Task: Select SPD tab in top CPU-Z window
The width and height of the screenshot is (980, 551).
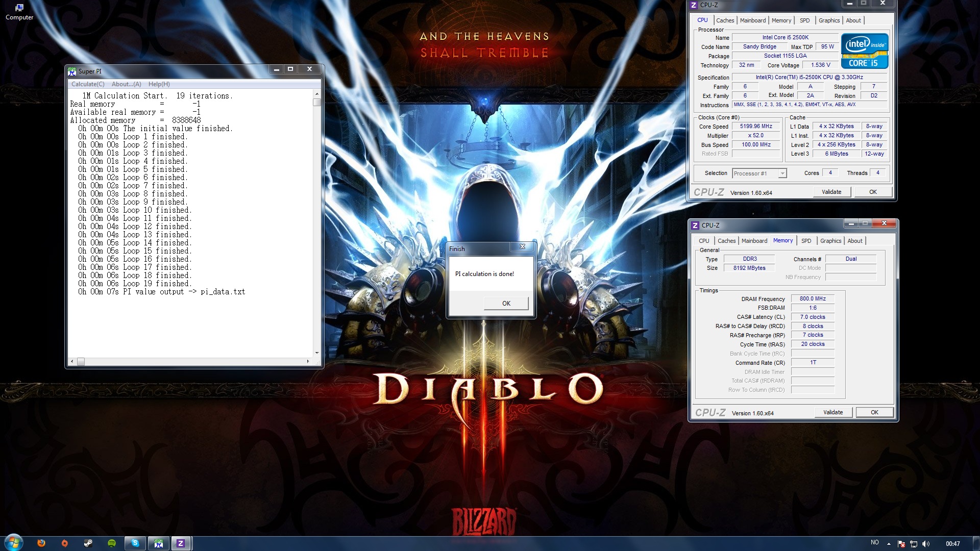Action: tap(805, 20)
